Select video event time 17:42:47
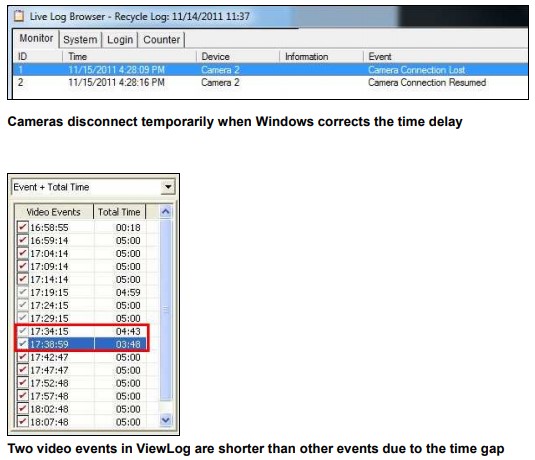The width and height of the screenshot is (535, 460). (x=49, y=357)
